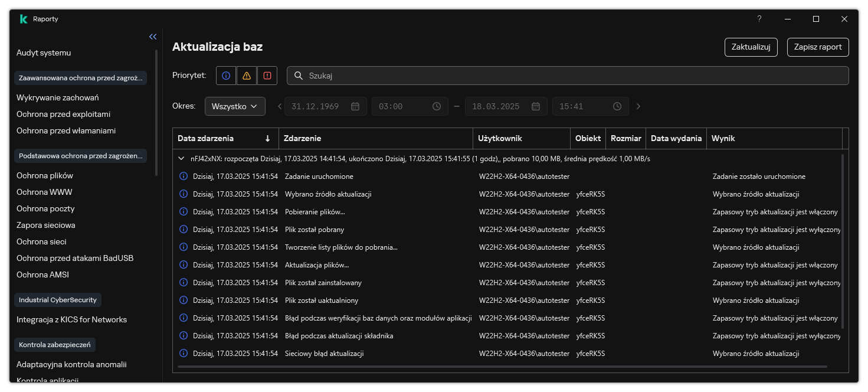This screenshot has height=392, width=868.
Task: Sort by Data zdarzenia column arrow
Action: [267, 139]
